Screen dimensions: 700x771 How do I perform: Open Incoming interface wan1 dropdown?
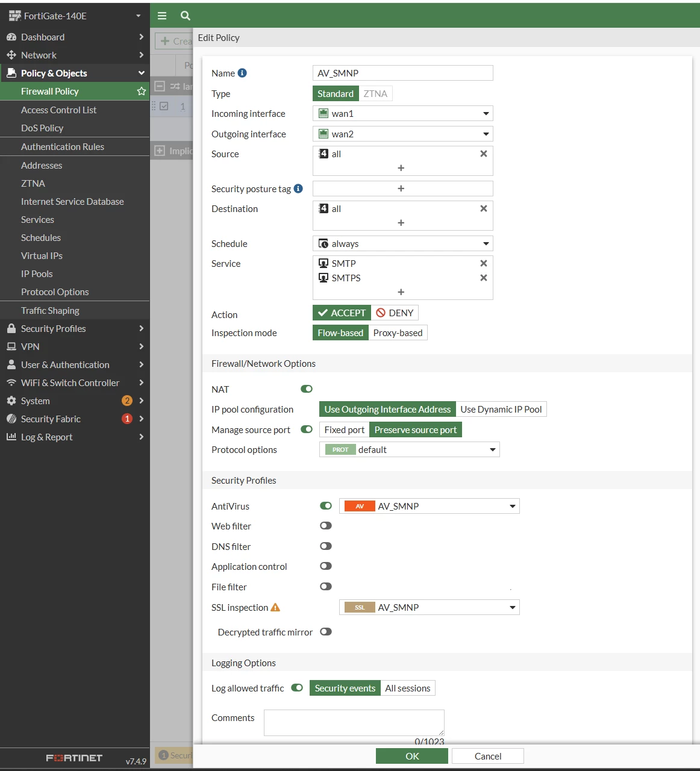click(403, 113)
